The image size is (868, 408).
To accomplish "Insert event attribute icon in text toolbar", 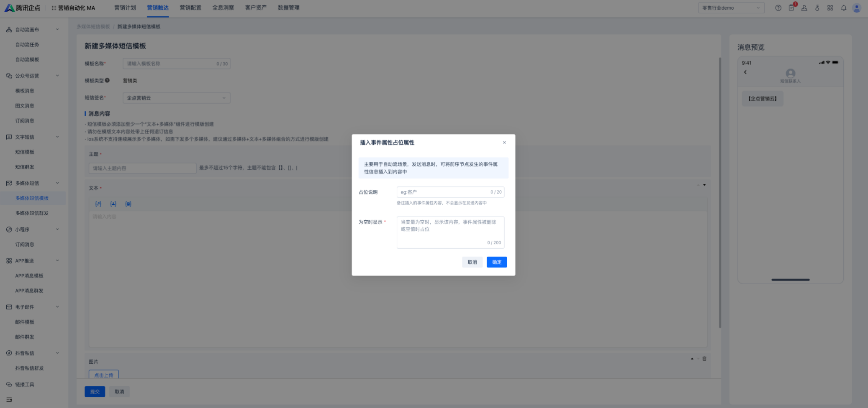I will click(x=128, y=204).
